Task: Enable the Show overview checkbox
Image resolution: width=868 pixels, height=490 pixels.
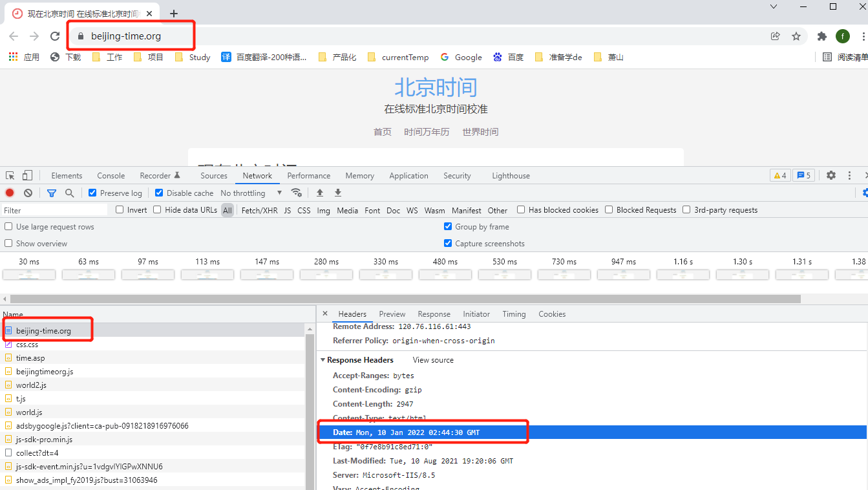Action: [8, 243]
